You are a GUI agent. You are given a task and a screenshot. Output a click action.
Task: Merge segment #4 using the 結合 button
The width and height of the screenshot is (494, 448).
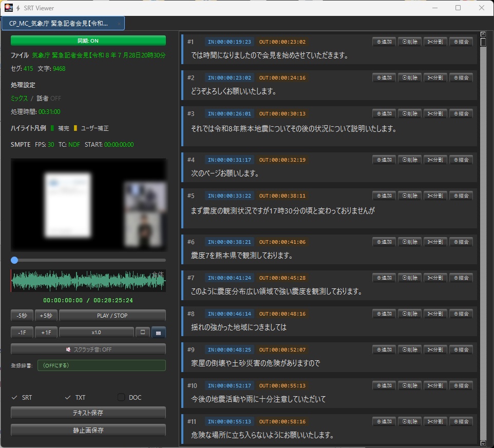point(461,160)
